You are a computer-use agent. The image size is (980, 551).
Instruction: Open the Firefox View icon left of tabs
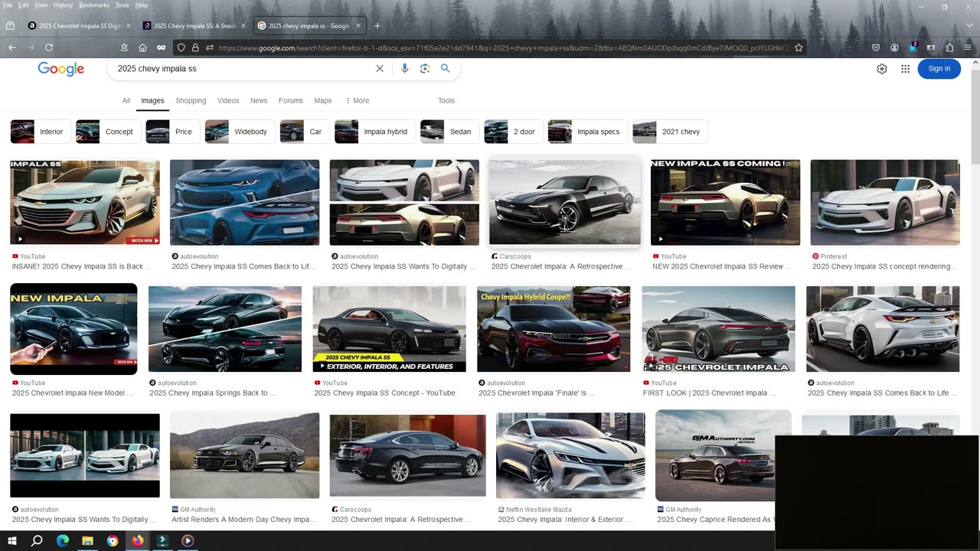point(10,25)
